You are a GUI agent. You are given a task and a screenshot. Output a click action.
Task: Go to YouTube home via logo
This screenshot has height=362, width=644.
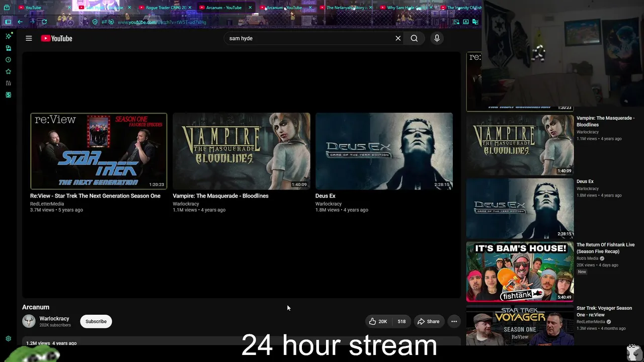pos(56,38)
